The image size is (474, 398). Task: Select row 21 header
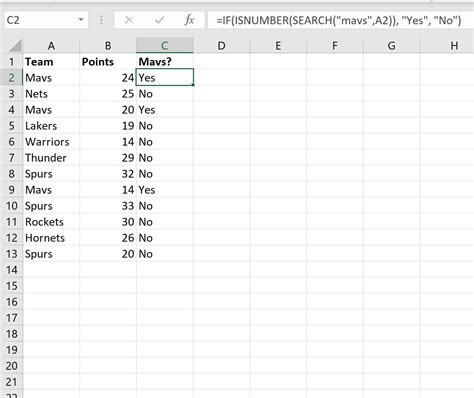point(11,382)
